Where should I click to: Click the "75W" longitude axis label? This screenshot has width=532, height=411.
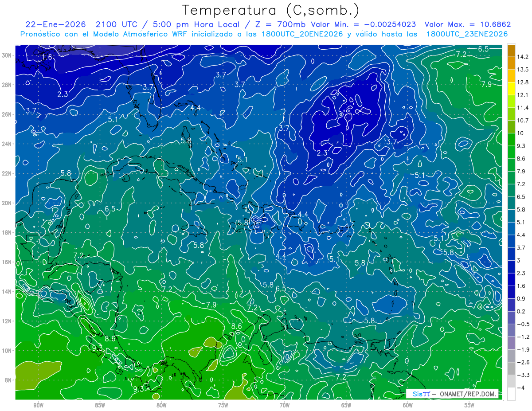point(223,405)
